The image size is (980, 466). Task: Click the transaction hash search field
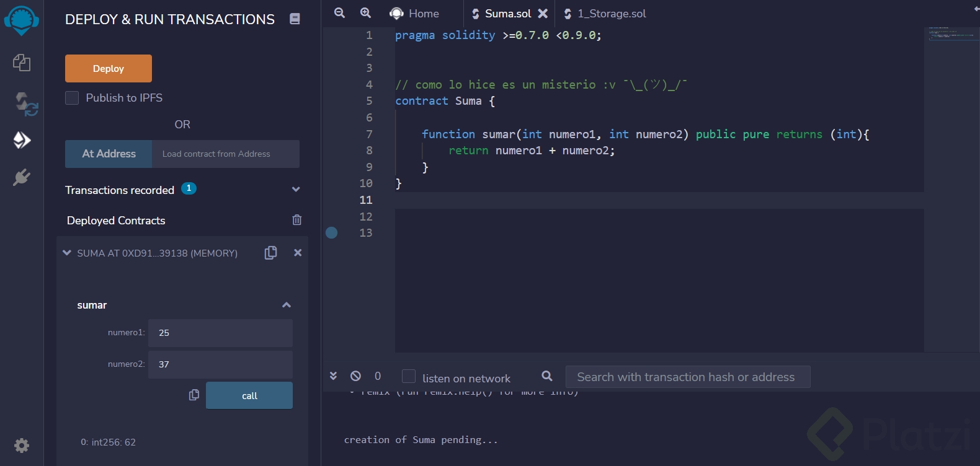688,377
